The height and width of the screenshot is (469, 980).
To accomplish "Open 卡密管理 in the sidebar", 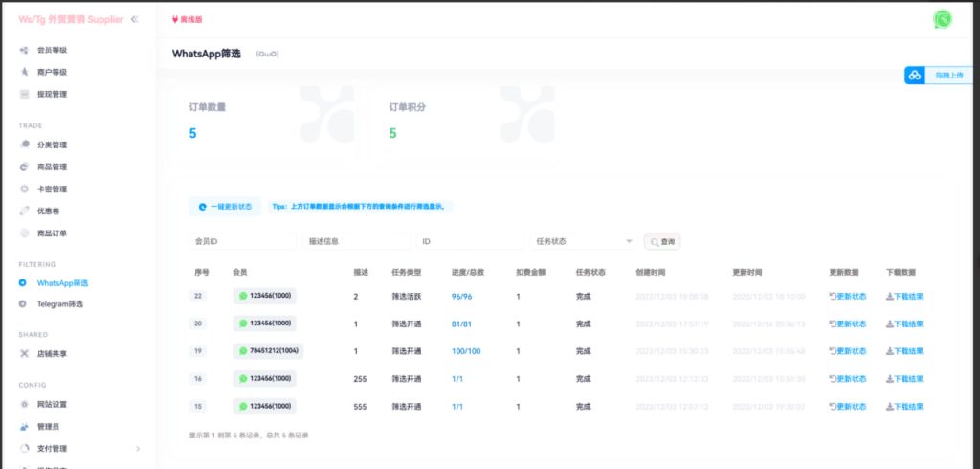I will pyautogui.click(x=52, y=189).
